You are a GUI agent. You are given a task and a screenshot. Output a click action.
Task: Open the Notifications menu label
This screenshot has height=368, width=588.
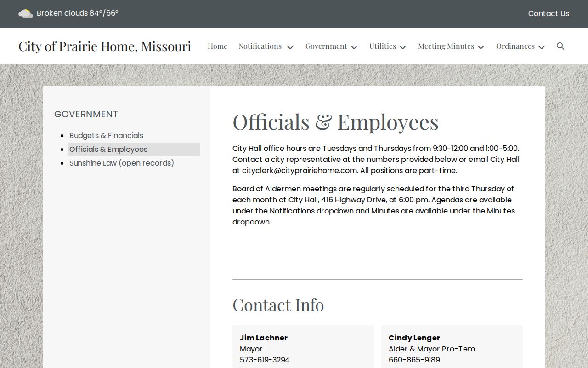point(260,46)
